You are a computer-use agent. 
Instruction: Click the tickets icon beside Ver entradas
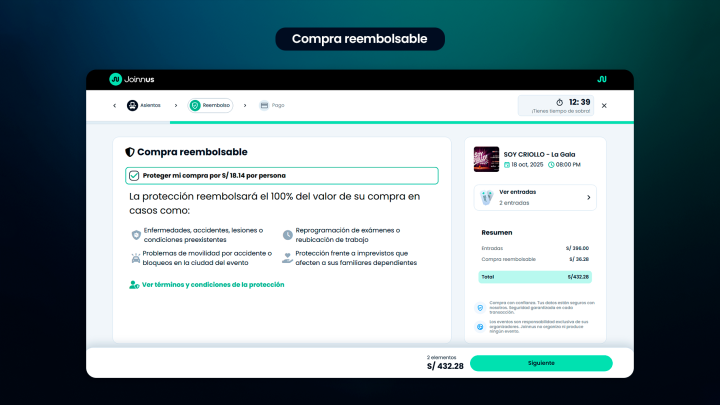pyautogui.click(x=486, y=197)
